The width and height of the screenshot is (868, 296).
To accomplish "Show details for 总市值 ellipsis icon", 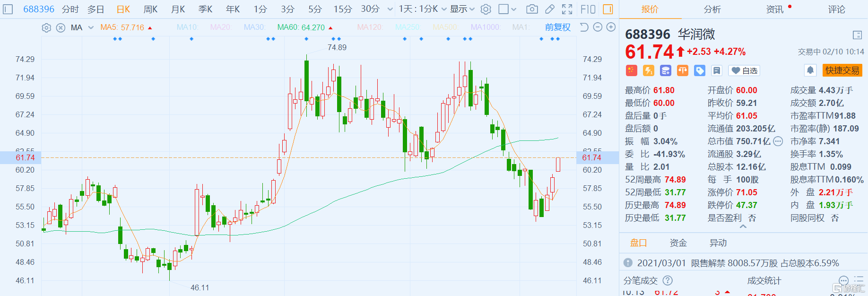I will (778, 141).
